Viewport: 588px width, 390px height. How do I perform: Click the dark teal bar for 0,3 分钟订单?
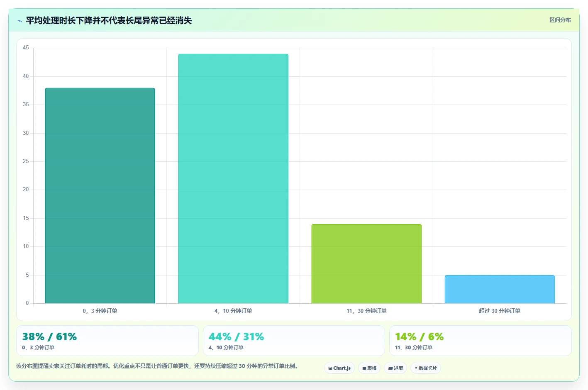click(x=100, y=196)
